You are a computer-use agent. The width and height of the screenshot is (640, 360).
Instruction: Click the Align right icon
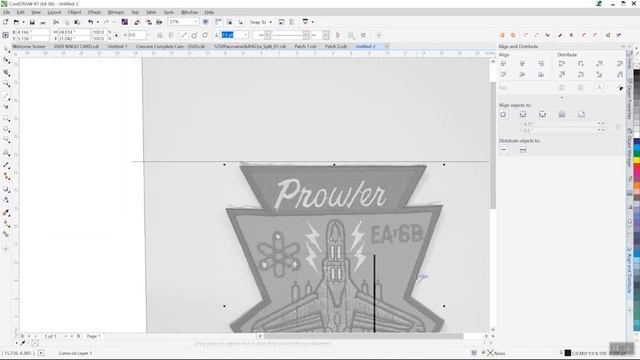pos(541,64)
